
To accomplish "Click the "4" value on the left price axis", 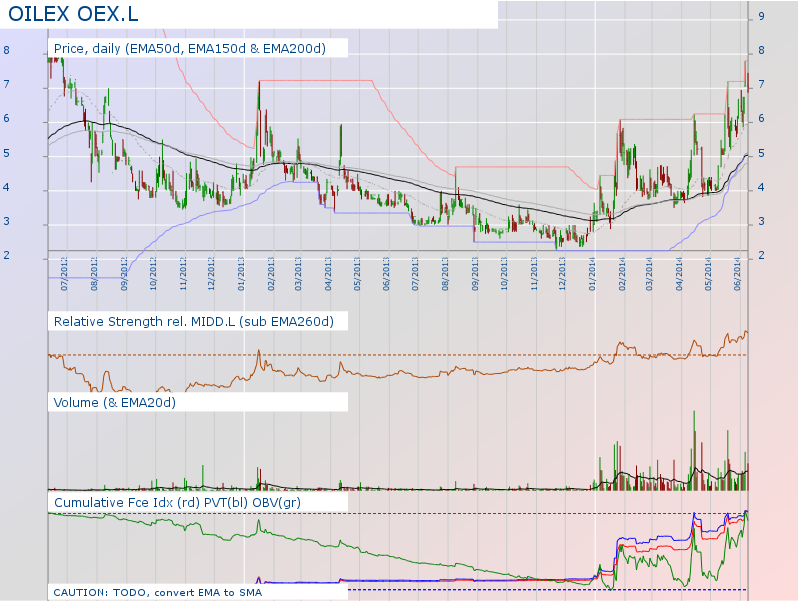I will tap(7, 187).
